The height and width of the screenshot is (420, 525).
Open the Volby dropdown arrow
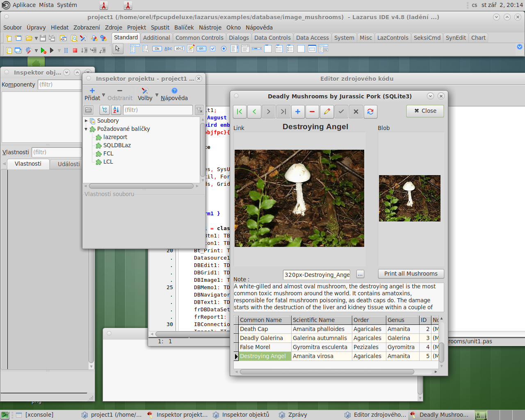tap(157, 95)
